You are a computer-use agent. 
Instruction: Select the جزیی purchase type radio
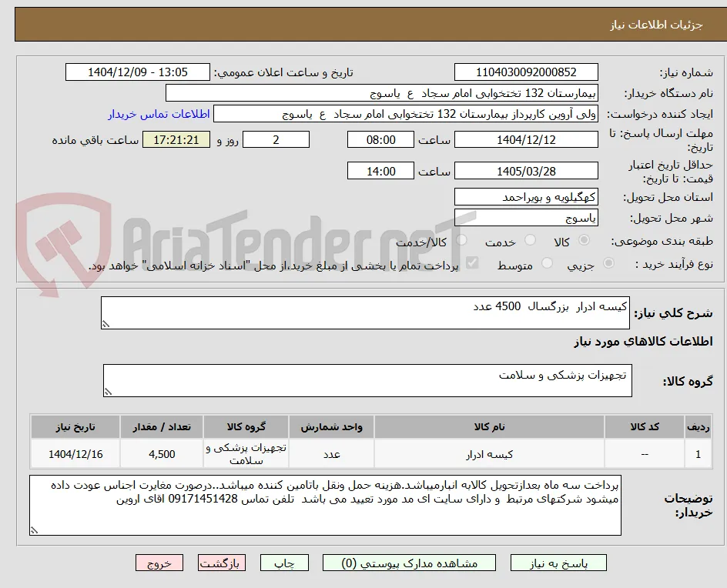[608, 263]
